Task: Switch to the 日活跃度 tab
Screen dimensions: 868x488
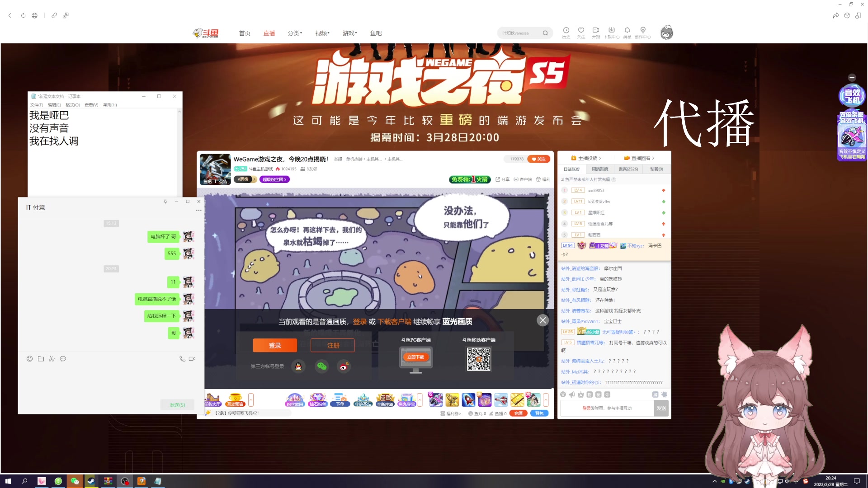Action: (x=571, y=169)
